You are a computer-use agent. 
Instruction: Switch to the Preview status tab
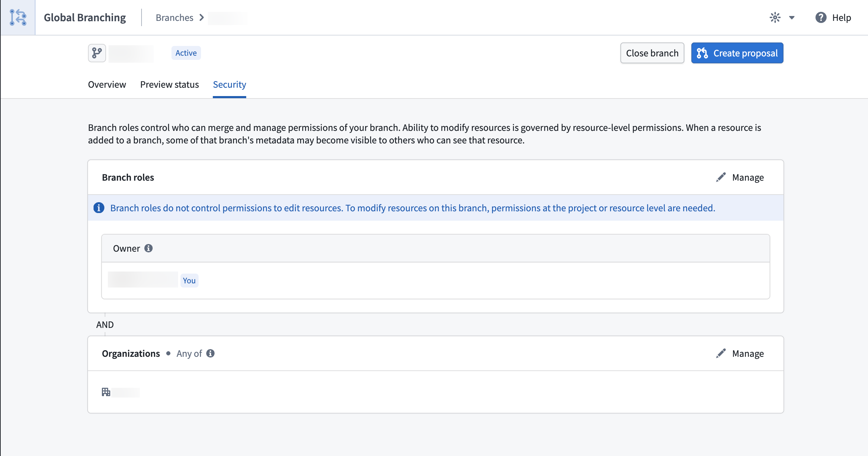coord(169,84)
